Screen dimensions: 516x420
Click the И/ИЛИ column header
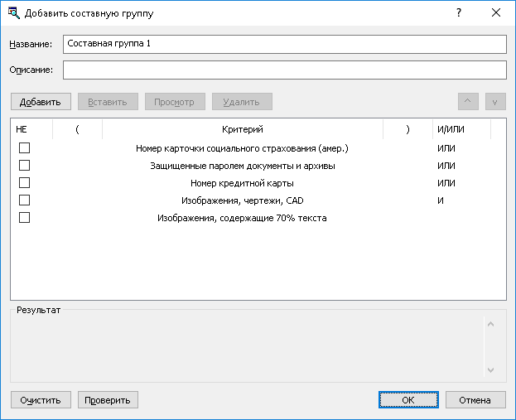[450, 129]
